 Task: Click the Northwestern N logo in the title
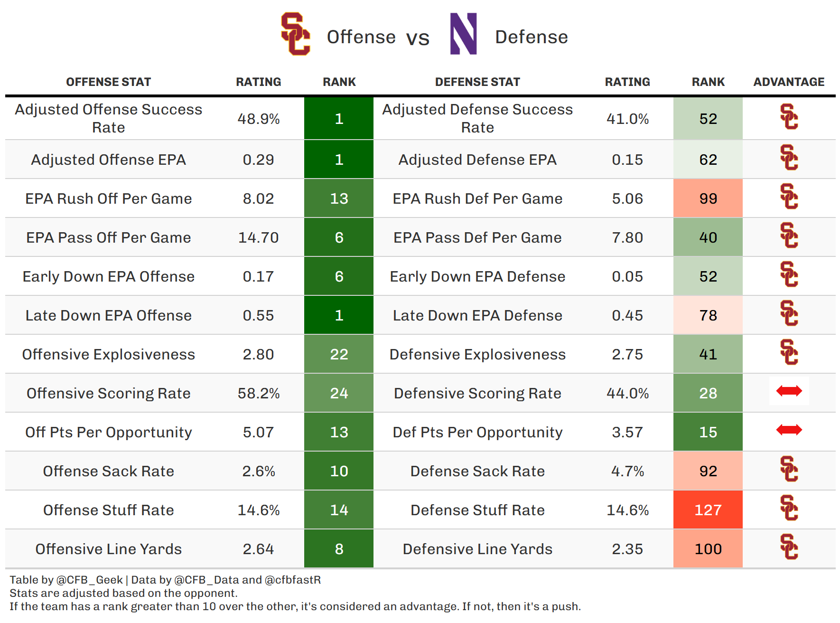[x=463, y=34]
